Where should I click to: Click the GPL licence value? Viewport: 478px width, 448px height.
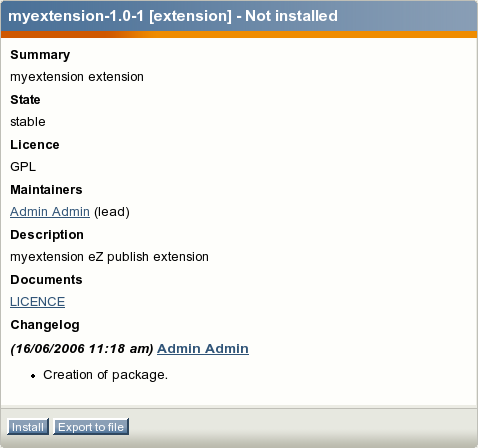click(23, 167)
